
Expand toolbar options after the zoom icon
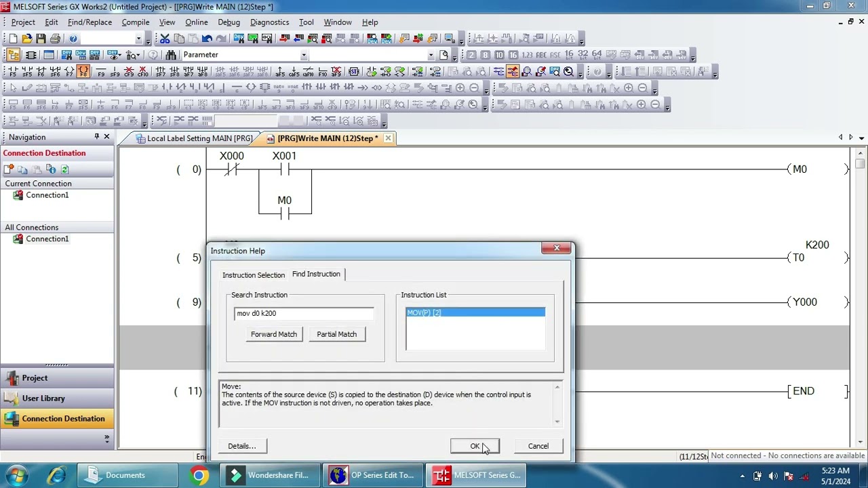(582, 73)
